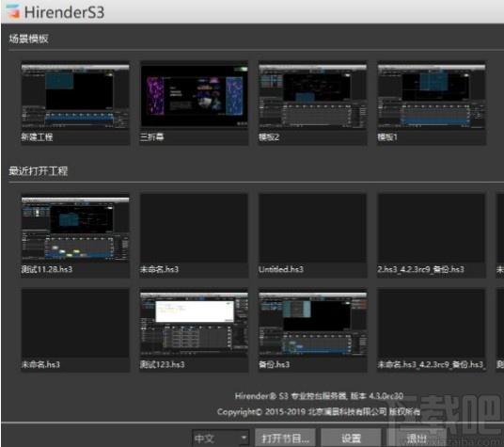
Task: Click the 测试11.28.hs3 file name
Action: pos(47,269)
